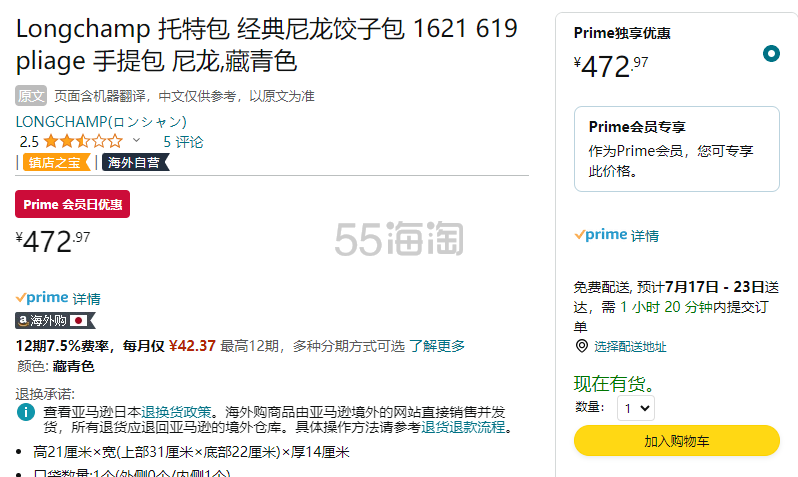Click the 海外自营 badge
Viewport: 798px width, 477px height.
coord(134,162)
